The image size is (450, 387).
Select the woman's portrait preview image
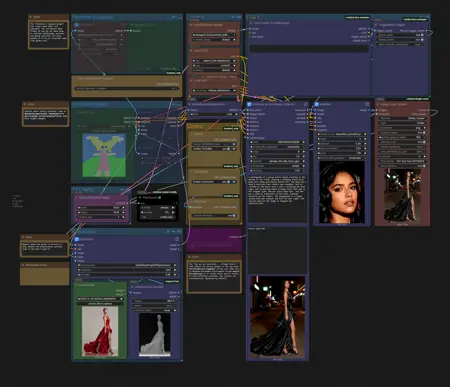coord(342,192)
